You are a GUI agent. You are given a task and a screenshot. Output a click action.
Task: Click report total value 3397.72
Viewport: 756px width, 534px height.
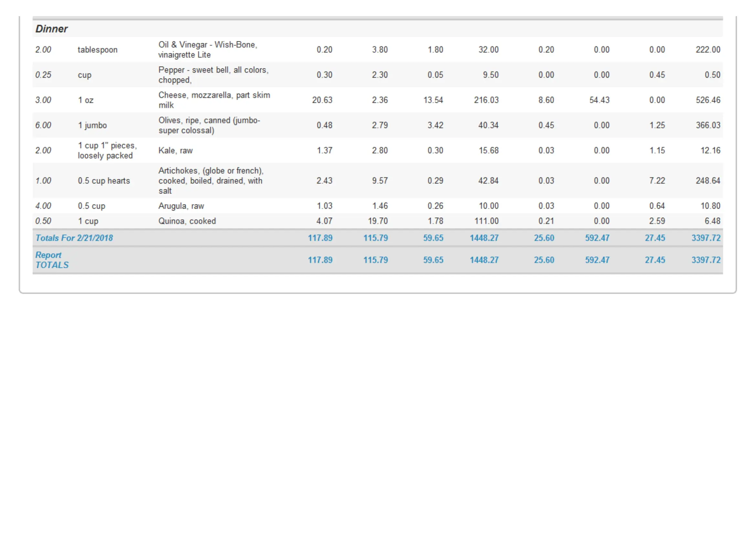coord(706,260)
